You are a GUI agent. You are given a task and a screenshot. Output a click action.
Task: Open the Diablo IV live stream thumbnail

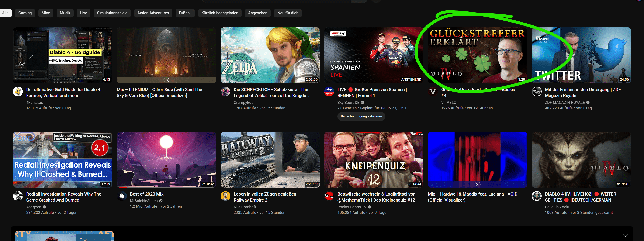(x=581, y=160)
